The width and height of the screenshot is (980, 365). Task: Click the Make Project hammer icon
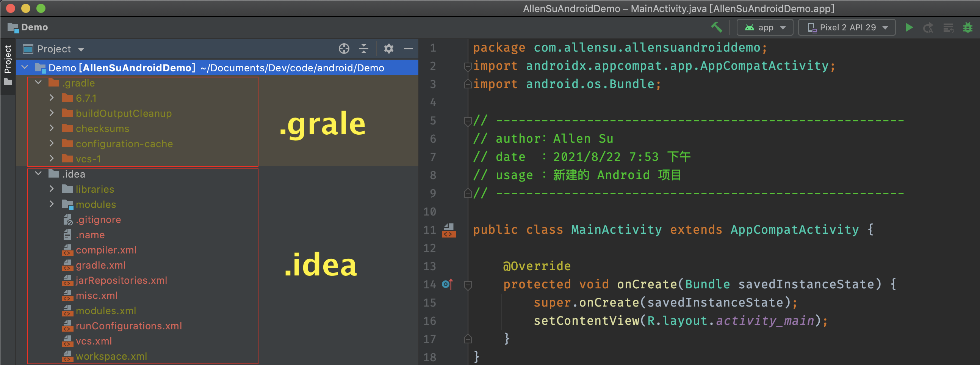point(716,27)
